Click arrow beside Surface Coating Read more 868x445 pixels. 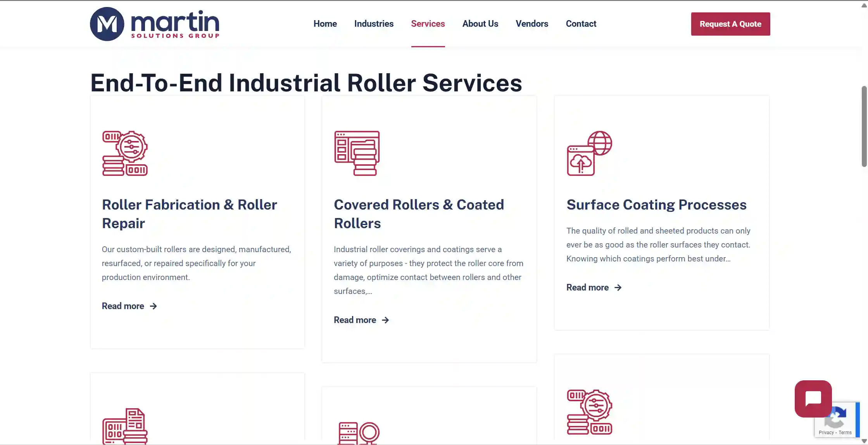coord(618,288)
